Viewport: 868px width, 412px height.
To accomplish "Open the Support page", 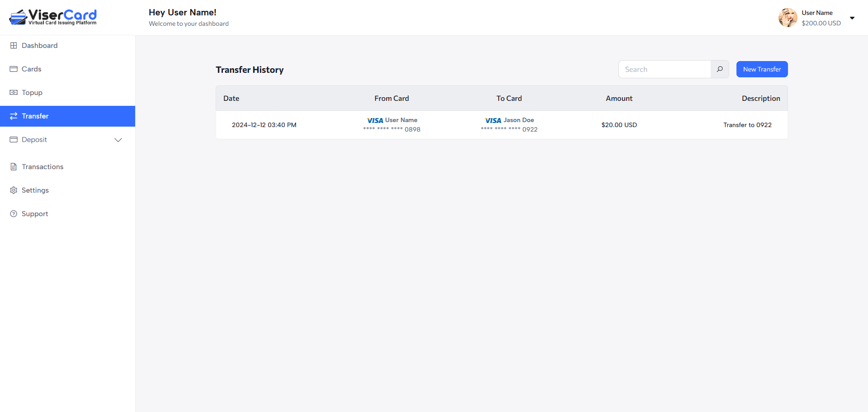I will click(x=35, y=214).
